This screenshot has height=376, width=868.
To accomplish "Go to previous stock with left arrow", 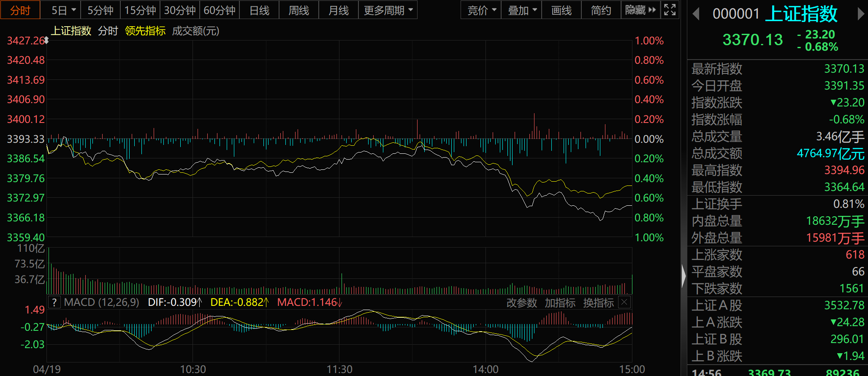I will pyautogui.click(x=696, y=14).
